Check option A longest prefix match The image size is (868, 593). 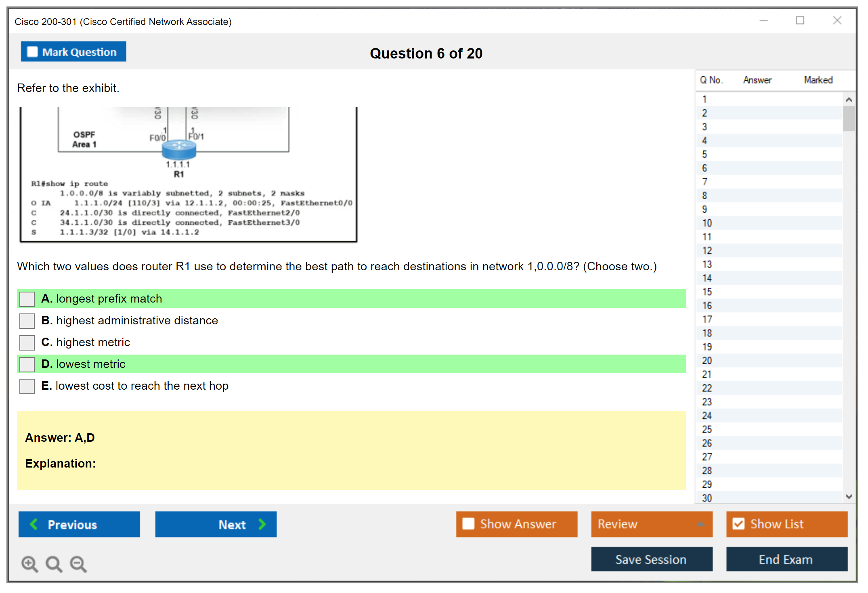click(27, 299)
